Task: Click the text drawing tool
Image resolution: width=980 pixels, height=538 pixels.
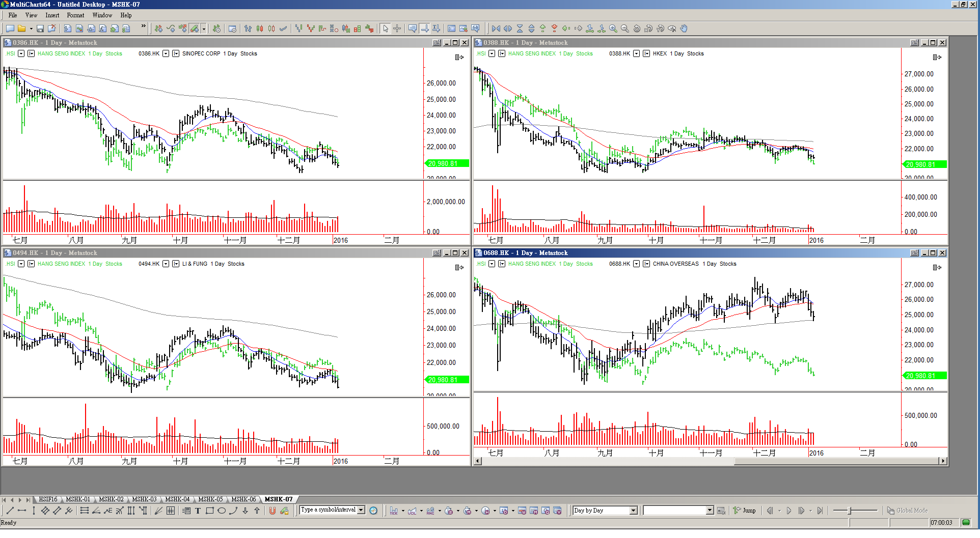Action: [x=198, y=511]
